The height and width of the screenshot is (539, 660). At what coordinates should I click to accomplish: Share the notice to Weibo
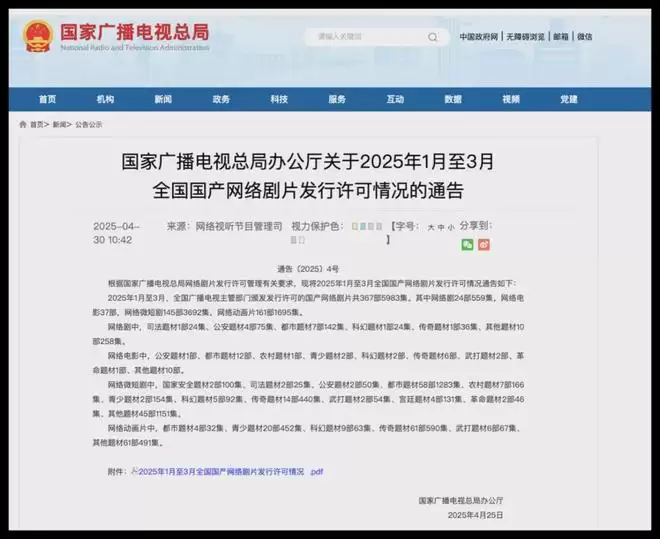(x=484, y=244)
